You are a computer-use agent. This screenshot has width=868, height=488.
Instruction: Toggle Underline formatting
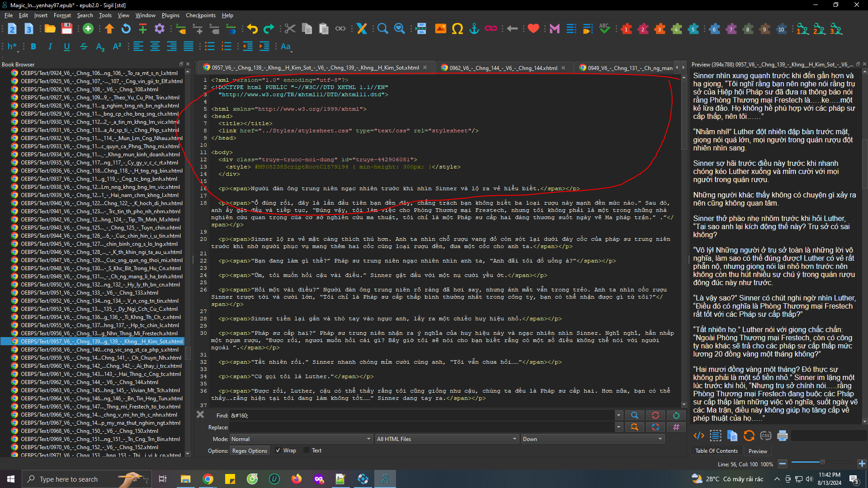click(67, 47)
